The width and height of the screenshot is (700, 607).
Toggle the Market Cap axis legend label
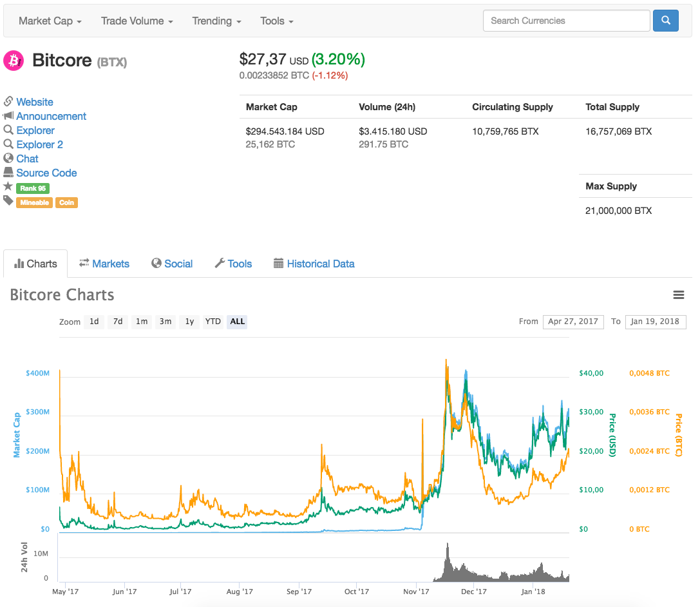click(x=17, y=434)
